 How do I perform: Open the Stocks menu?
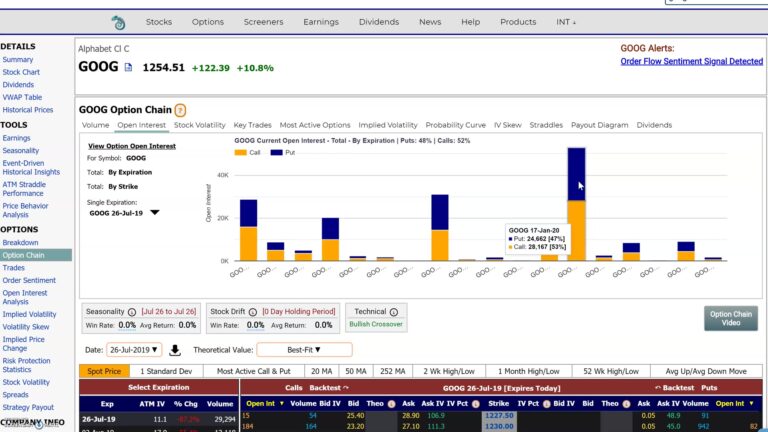(159, 22)
